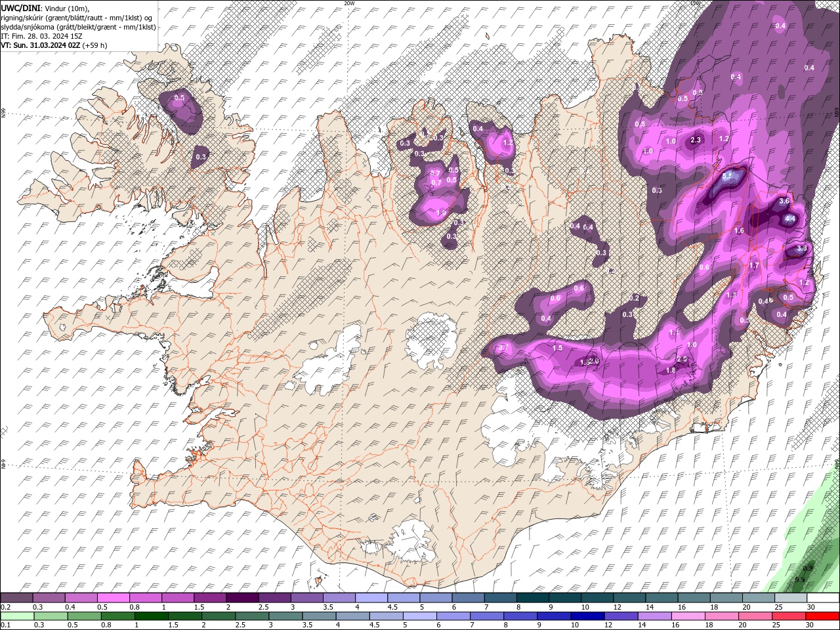The height and width of the screenshot is (630, 840).
Task: Select top-row lavender swatch between 4 and 4.5
Action: (371, 598)
